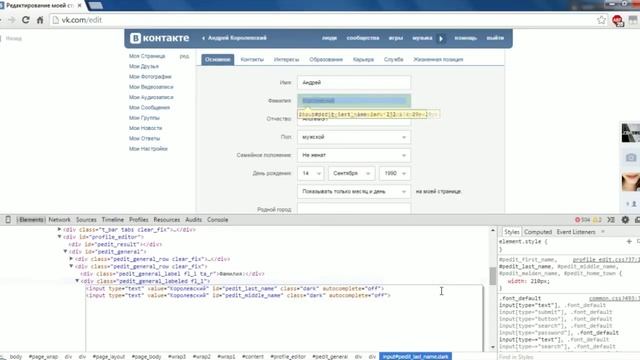This screenshot has height=360, width=640.
Task: Click the red error count indicator
Action: coord(582,220)
